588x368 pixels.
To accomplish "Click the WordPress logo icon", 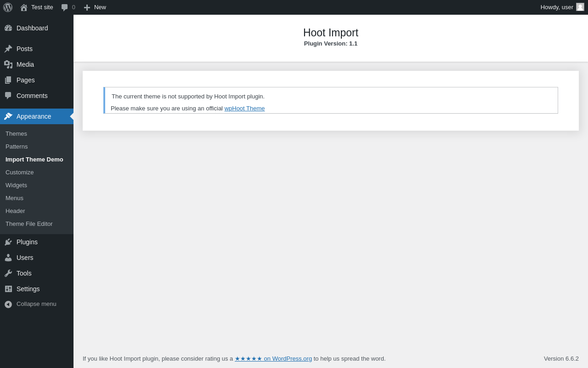I will coord(8,7).
